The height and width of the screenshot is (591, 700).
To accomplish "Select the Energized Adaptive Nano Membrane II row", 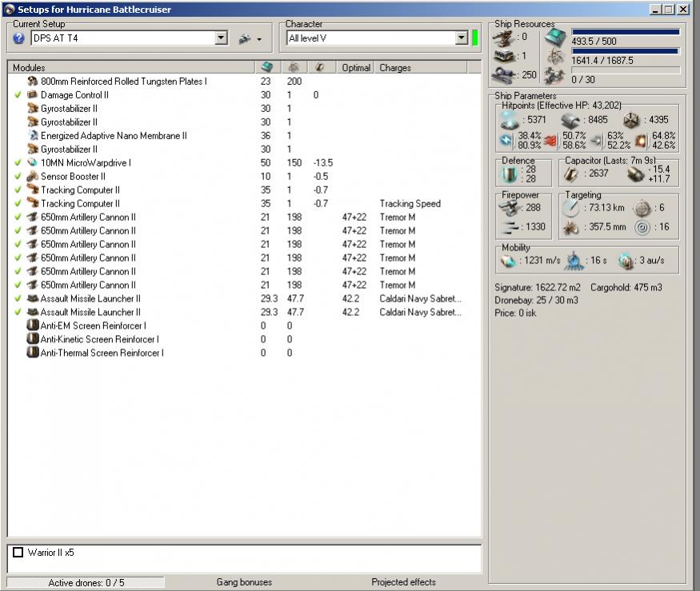I will tap(114, 136).
